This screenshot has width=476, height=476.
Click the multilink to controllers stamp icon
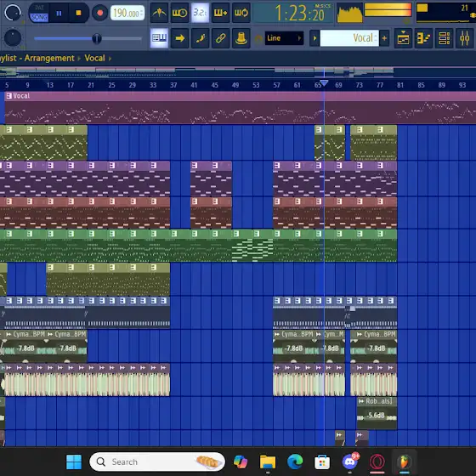pyautogui.click(x=241, y=38)
